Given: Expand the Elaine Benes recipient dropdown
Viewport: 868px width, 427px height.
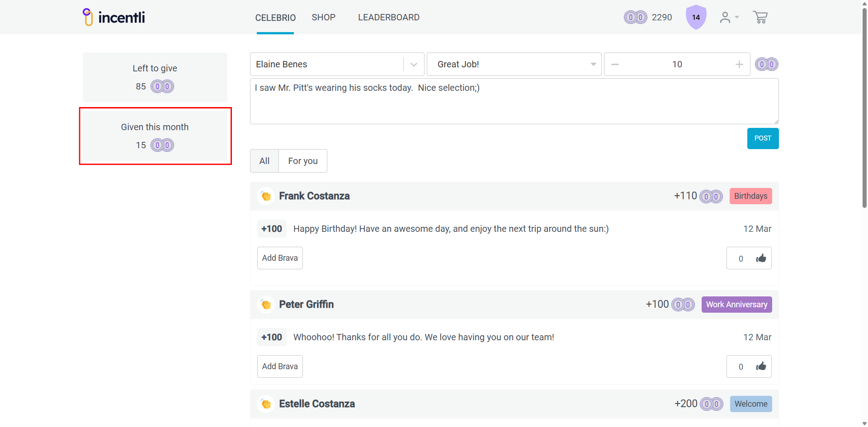Looking at the screenshot, I should [414, 64].
